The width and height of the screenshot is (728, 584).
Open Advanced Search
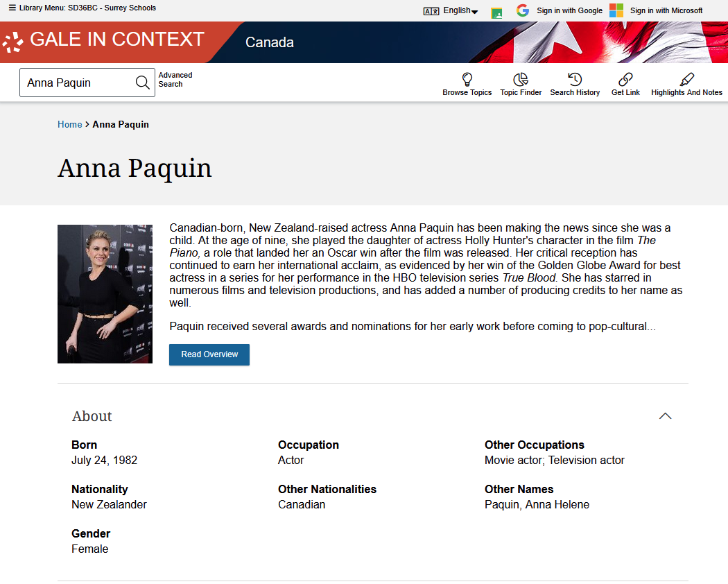[x=175, y=80]
